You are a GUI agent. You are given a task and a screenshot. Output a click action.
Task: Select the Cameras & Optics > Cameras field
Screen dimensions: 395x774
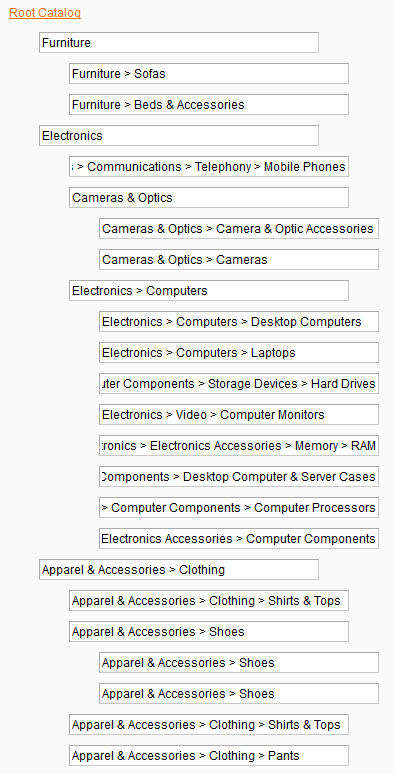coord(239,260)
